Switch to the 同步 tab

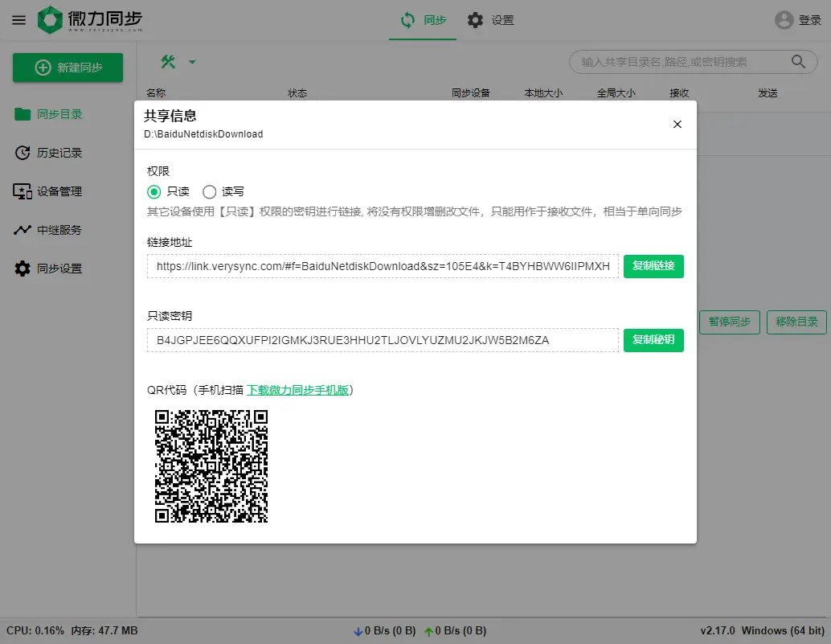point(423,20)
